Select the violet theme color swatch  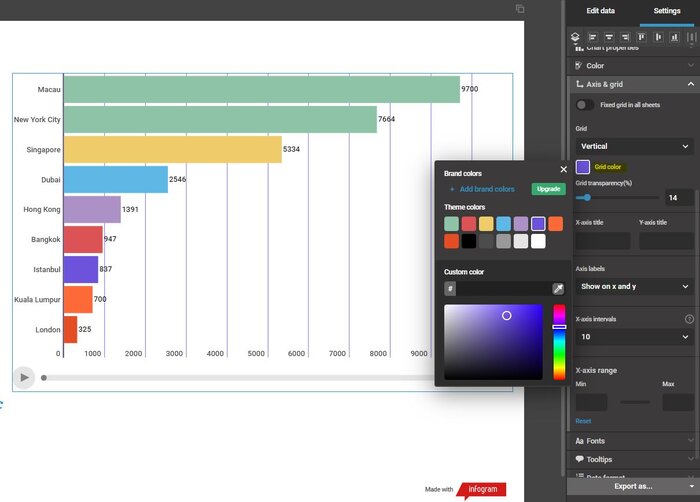[538, 224]
